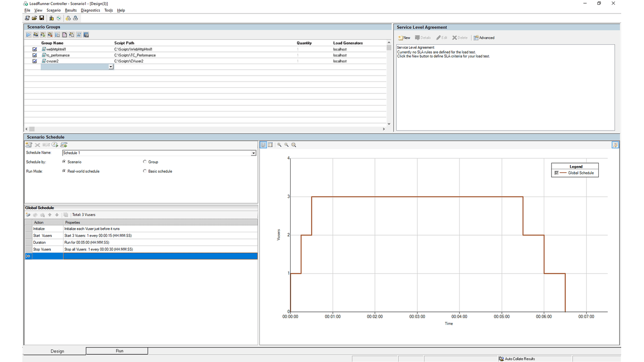Open the View menu
This screenshot has width=644, height=362.
[x=38, y=10]
